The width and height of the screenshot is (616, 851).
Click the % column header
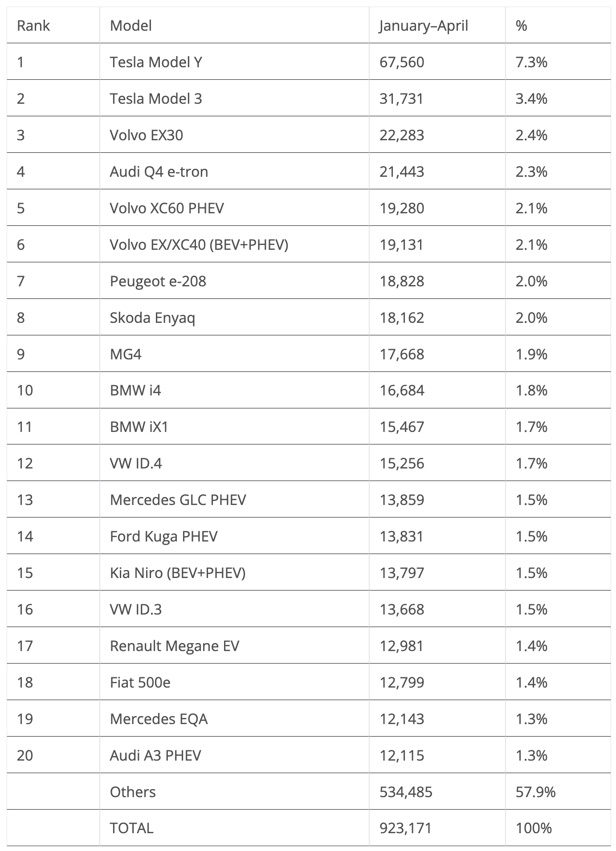tap(521, 26)
